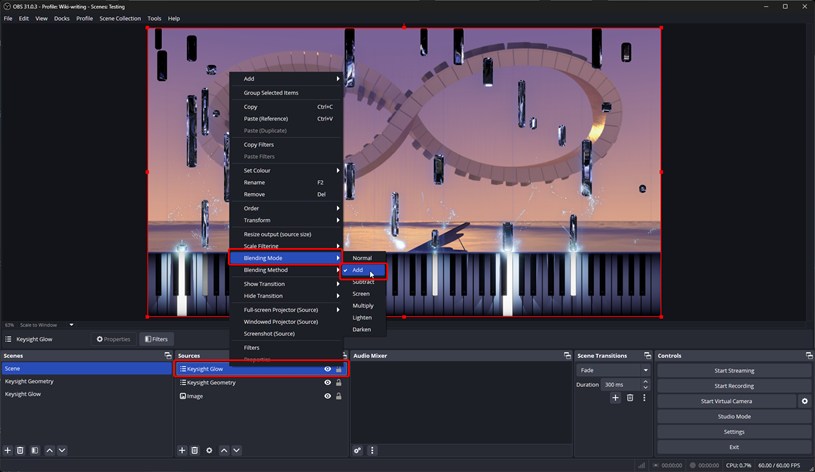
Task: Undock the Scenes panel via float icon
Action: point(168,355)
